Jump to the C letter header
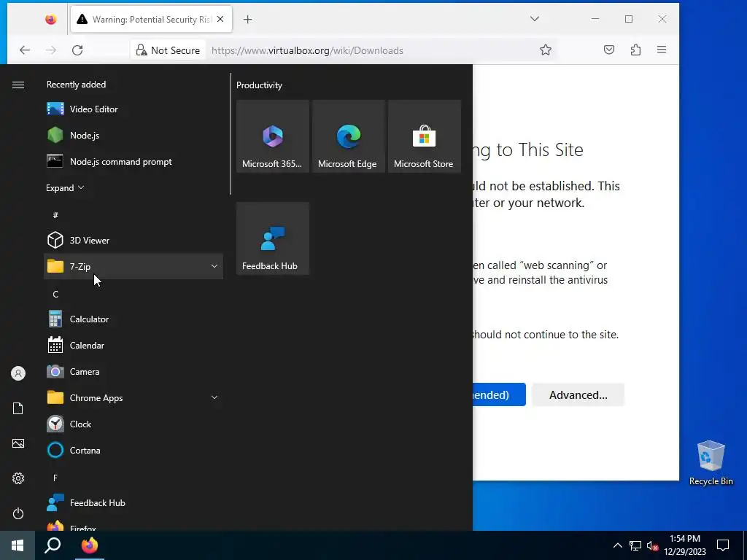 (x=55, y=294)
